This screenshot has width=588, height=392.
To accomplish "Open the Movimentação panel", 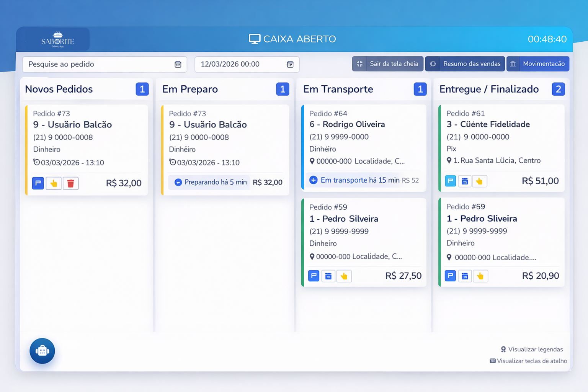I will point(538,64).
